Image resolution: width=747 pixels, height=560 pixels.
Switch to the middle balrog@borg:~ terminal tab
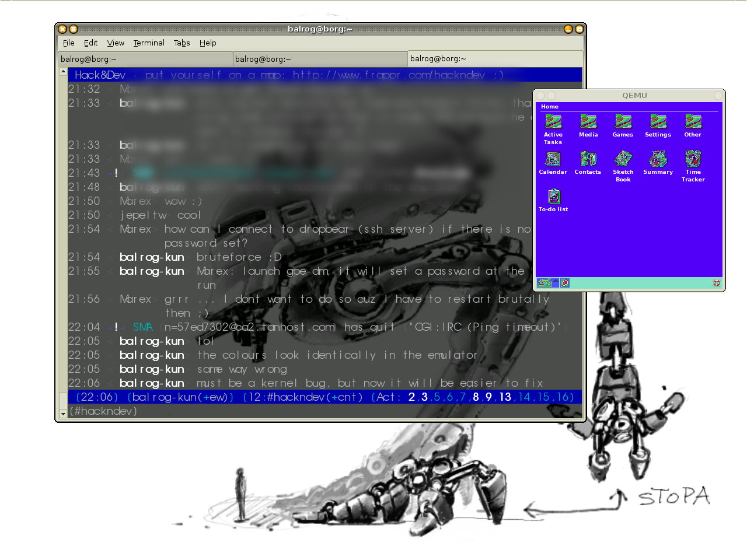click(320, 59)
